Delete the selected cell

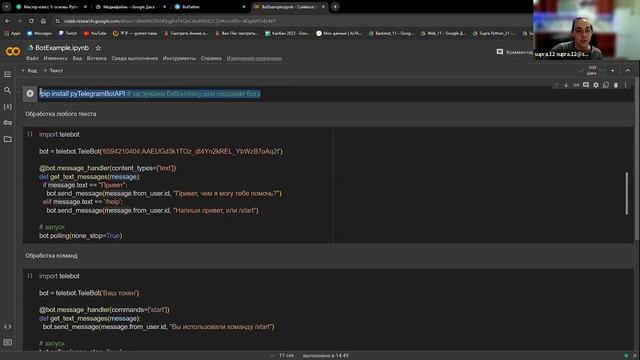tap(616, 85)
